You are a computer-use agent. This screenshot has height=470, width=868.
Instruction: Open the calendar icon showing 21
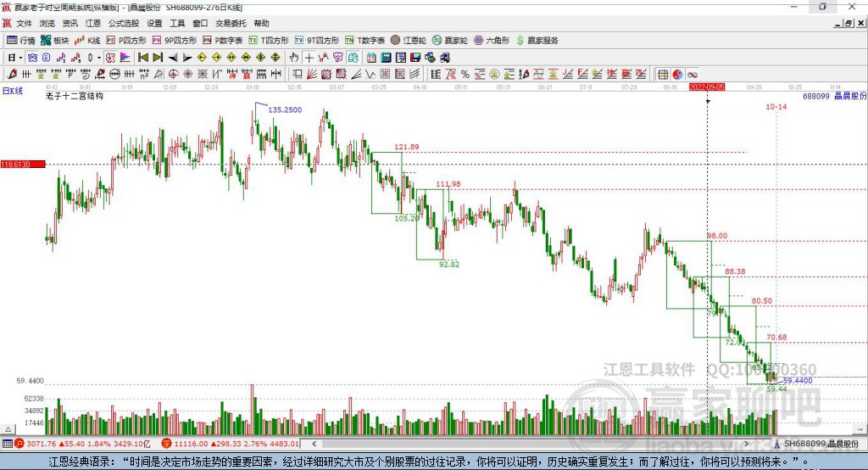coord(371,58)
